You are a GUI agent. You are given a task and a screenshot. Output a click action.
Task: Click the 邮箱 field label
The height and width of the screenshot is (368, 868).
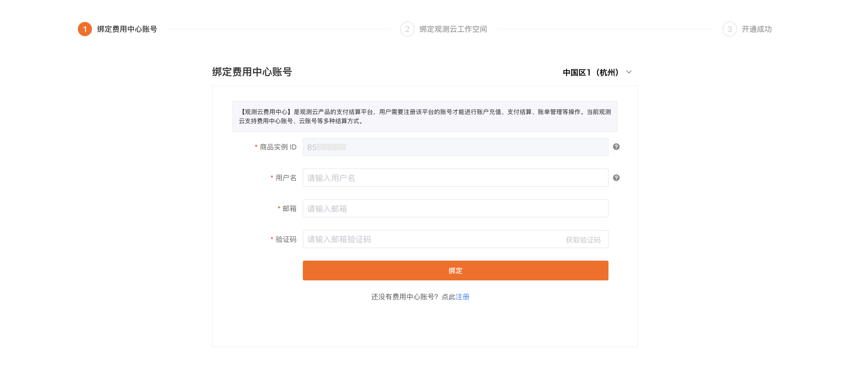point(289,208)
